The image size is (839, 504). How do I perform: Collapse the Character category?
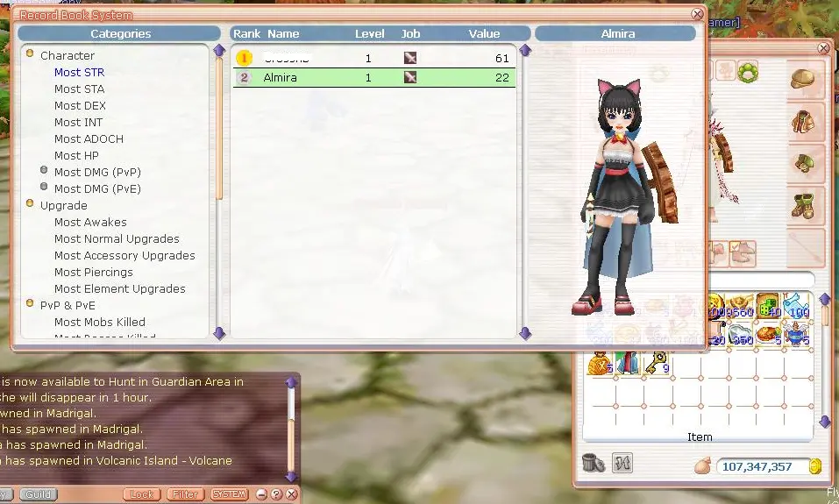coord(30,53)
